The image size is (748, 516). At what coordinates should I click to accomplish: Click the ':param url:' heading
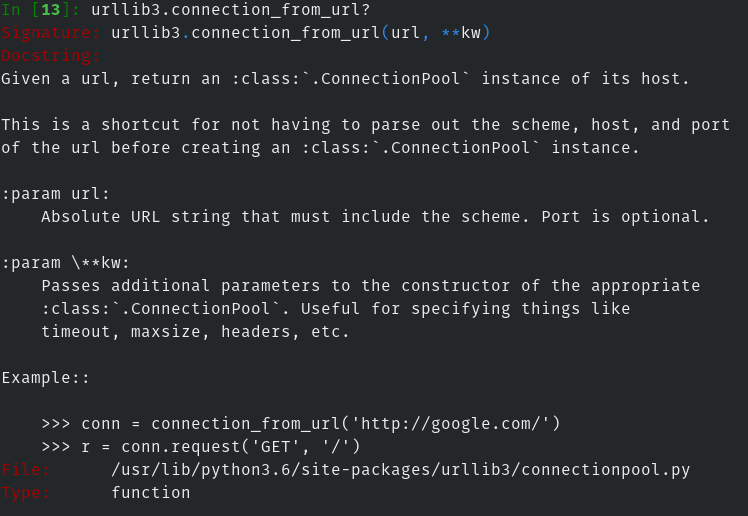click(x=56, y=194)
